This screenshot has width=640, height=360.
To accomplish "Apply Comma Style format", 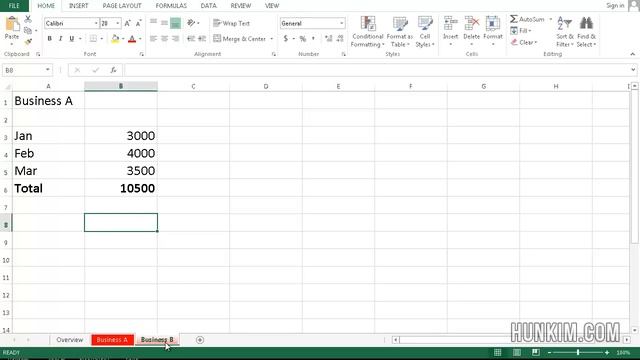I will [x=313, y=39].
